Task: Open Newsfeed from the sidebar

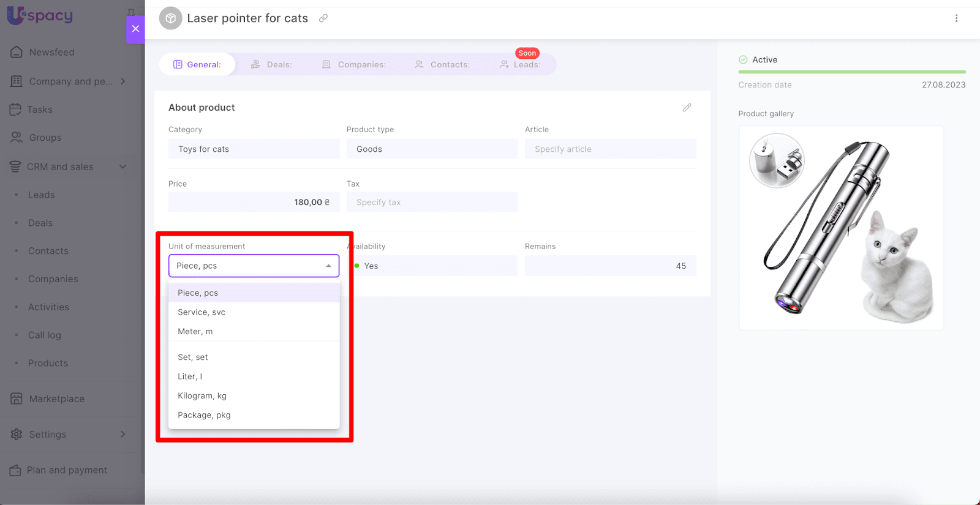Action: pyautogui.click(x=51, y=53)
